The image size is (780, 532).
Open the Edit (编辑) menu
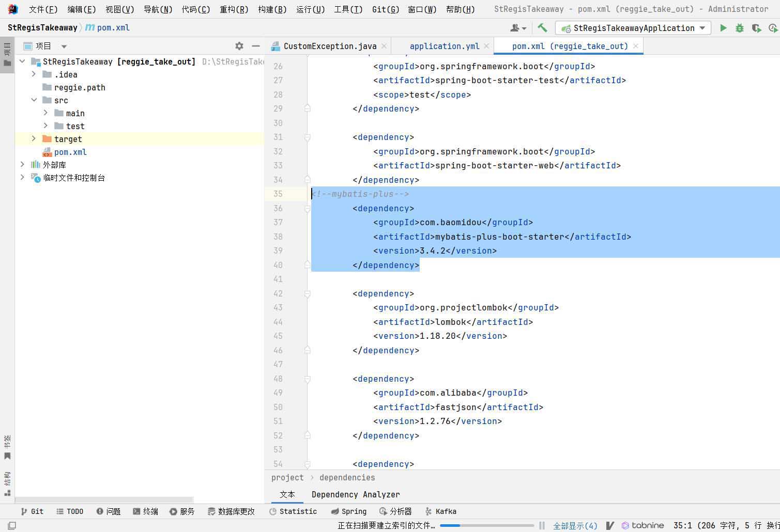(x=82, y=9)
